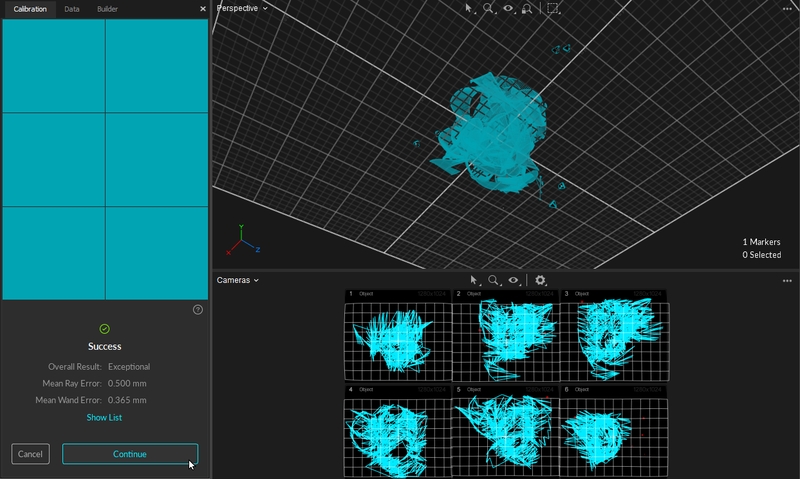Viewport: 800px width, 479px height.
Task: Click the zoom magnifier in Perspective toolbar
Action: (x=489, y=8)
